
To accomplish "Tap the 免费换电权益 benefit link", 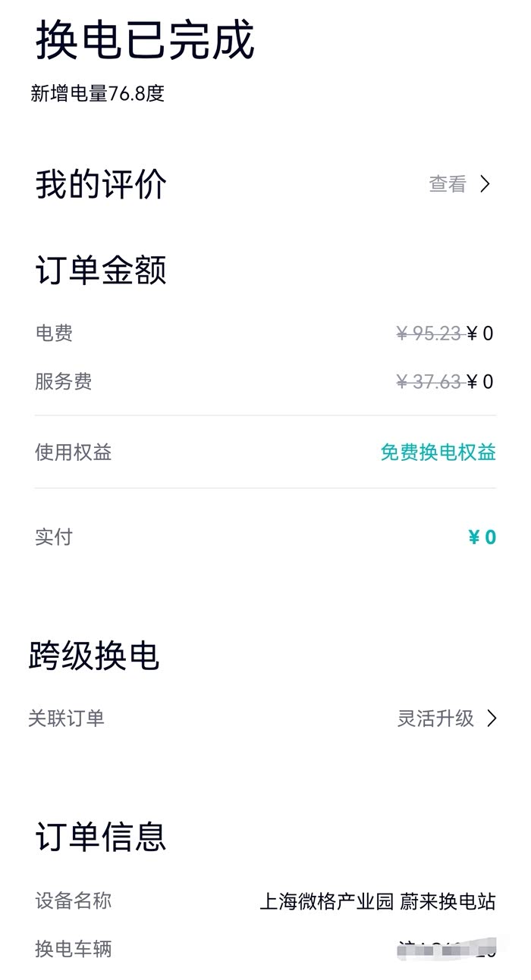I will (x=438, y=452).
